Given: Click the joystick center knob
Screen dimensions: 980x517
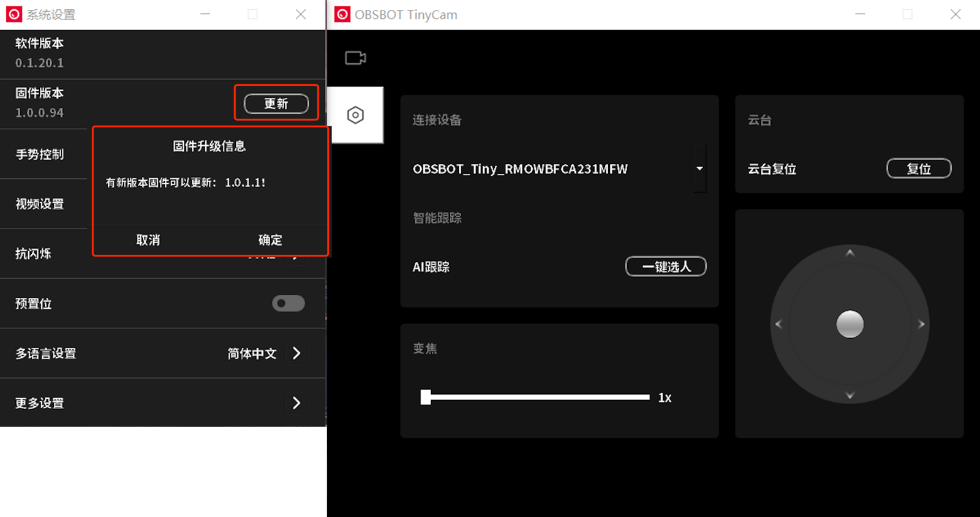Looking at the screenshot, I should (x=850, y=324).
